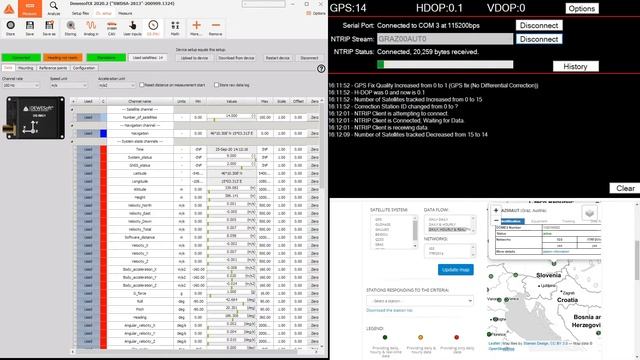This screenshot has width=640, height=360.
Task: Click the Analyze magnifier icon
Action: 53,6
